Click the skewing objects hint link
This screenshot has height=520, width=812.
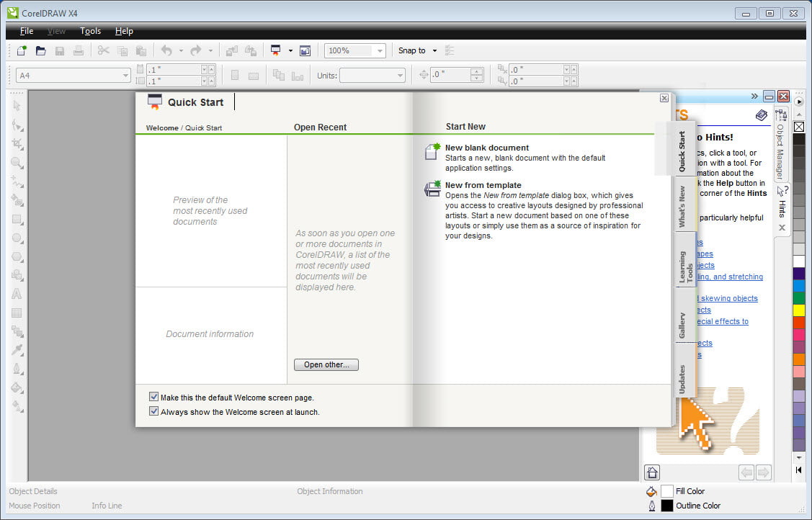tap(728, 298)
